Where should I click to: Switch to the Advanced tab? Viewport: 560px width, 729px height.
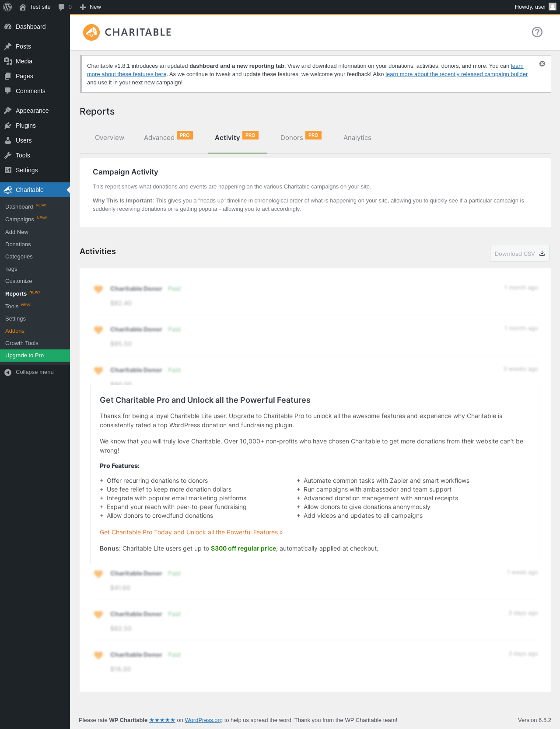[x=159, y=138]
